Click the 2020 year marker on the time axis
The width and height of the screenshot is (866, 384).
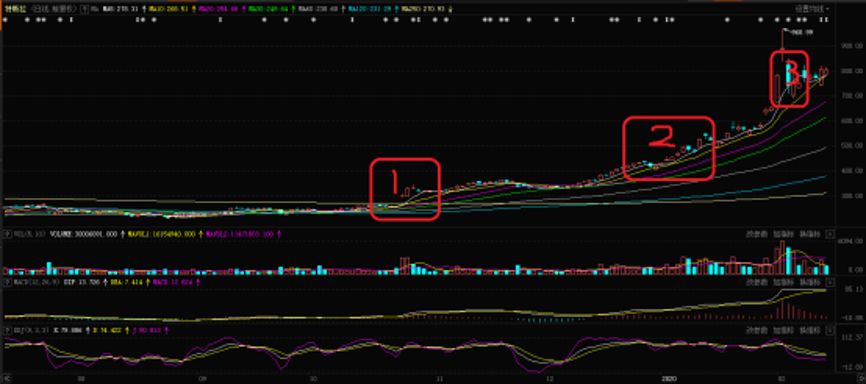(x=669, y=379)
